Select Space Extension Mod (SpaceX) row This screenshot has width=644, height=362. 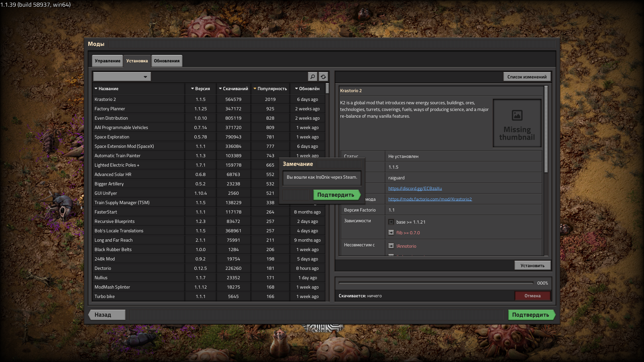(209, 146)
